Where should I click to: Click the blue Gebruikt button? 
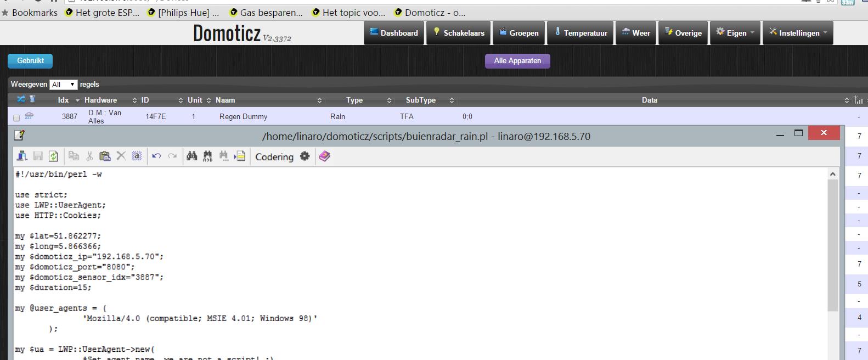pyautogui.click(x=30, y=61)
